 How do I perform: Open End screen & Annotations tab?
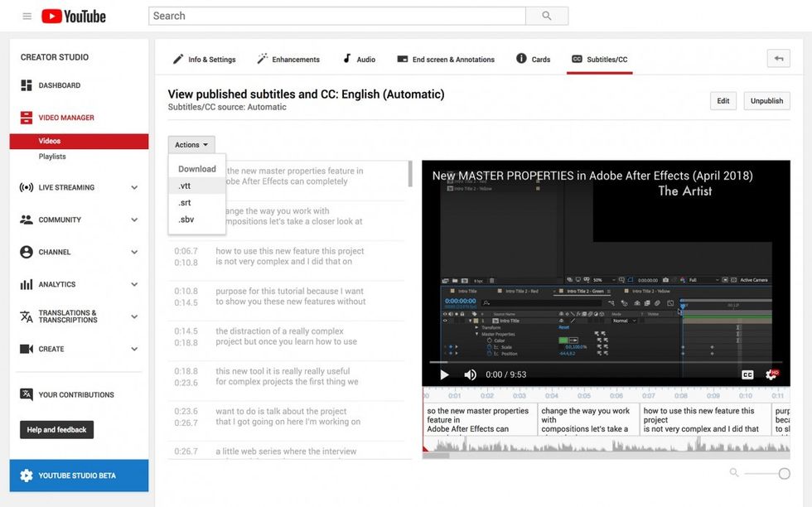pos(446,59)
